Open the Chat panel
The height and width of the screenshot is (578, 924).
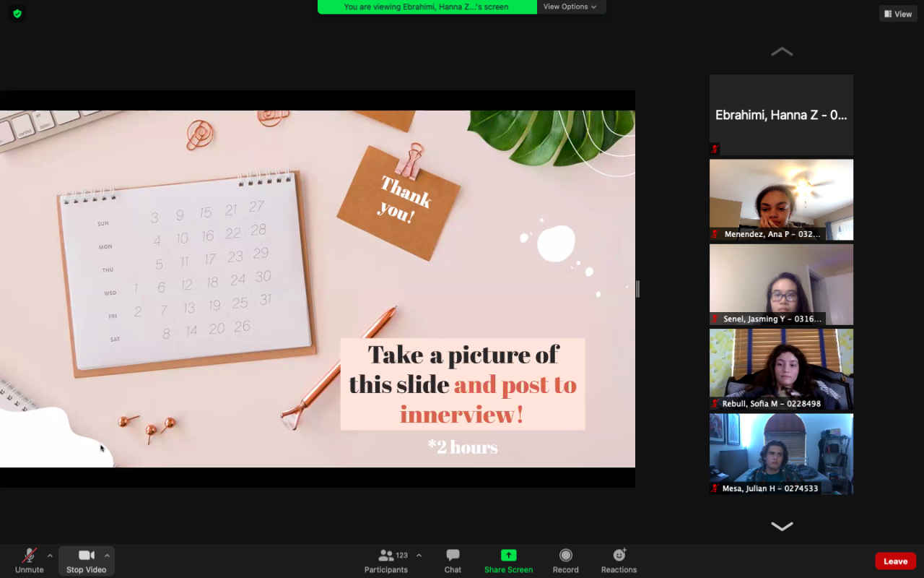click(453, 561)
